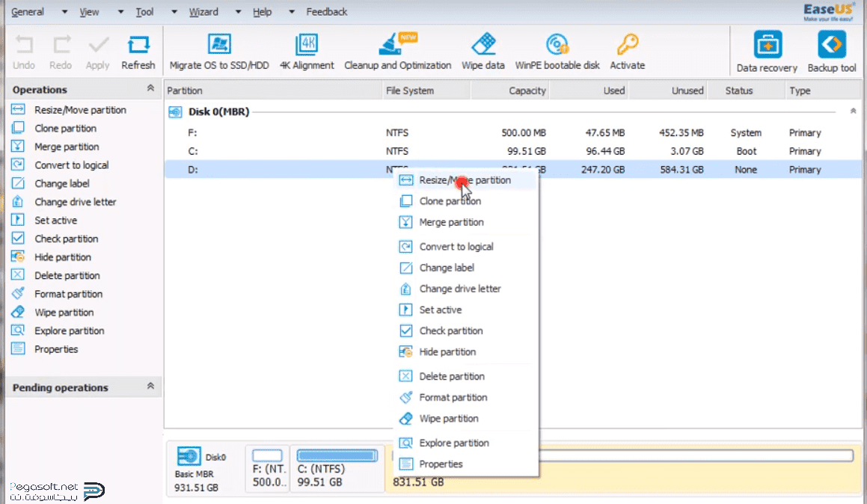The height and width of the screenshot is (504, 867).
Task: Sort by the Capacity column header
Action: [x=510, y=90]
